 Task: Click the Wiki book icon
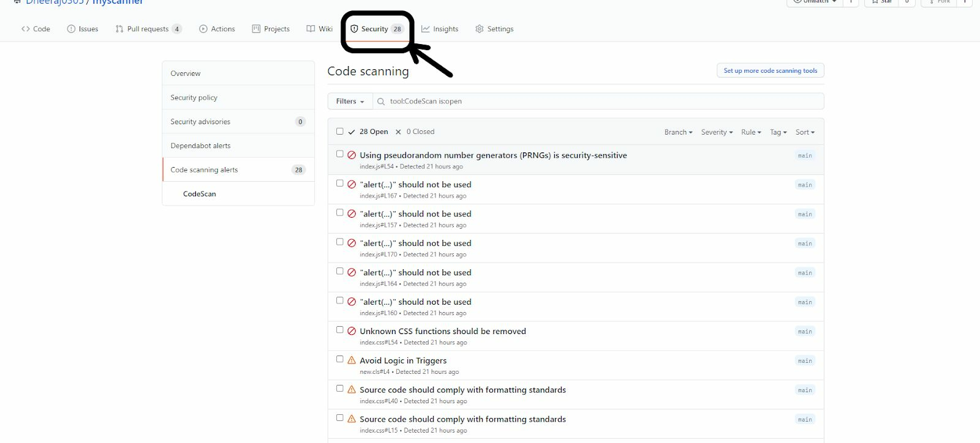point(311,29)
